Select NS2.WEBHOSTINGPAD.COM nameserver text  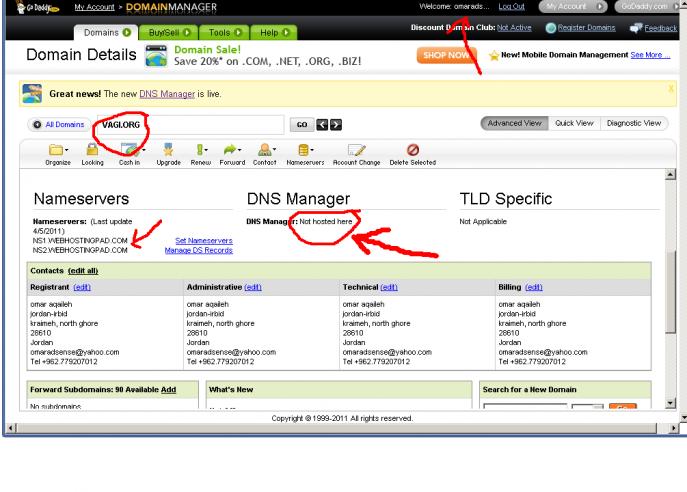coord(80,251)
